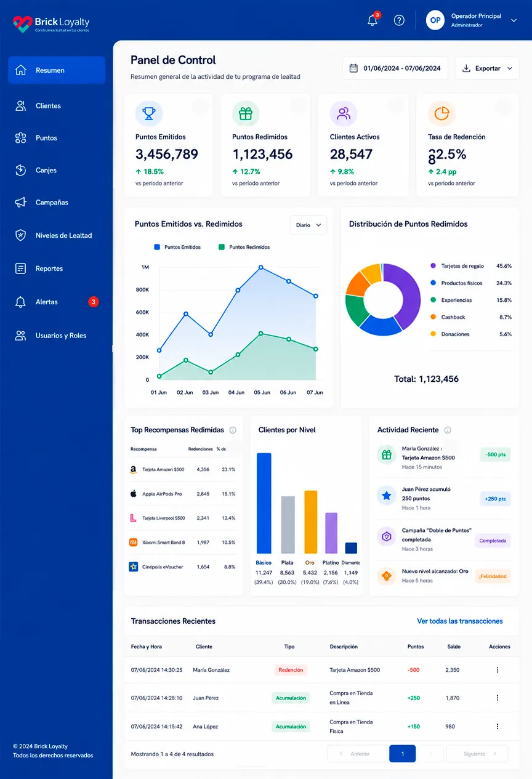This screenshot has width=532, height=779.
Task: Click the Nuevo nivel alcanzado Oro activity icon
Action: tap(387, 576)
